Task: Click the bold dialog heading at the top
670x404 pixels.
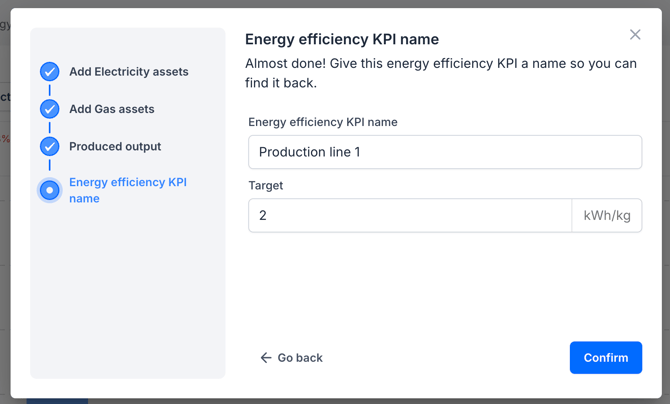Action: [342, 39]
